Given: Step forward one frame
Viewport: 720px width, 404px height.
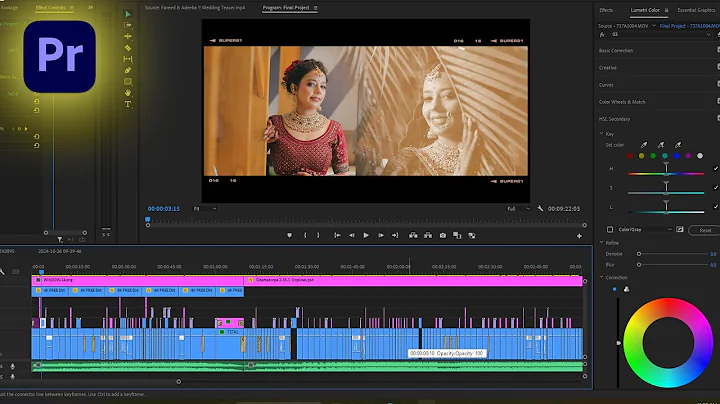Looking at the screenshot, I should [x=381, y=236].
